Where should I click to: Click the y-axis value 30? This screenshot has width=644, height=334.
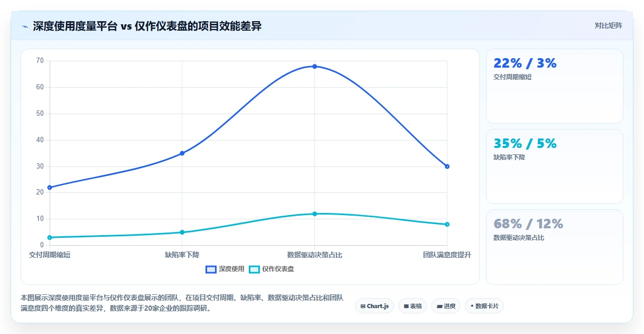click(40, 166)
